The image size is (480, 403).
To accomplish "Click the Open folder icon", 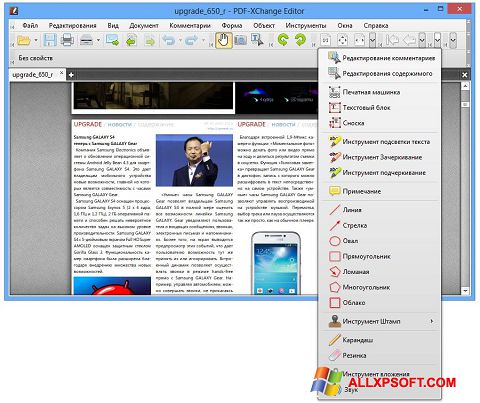I will (24, 41).
